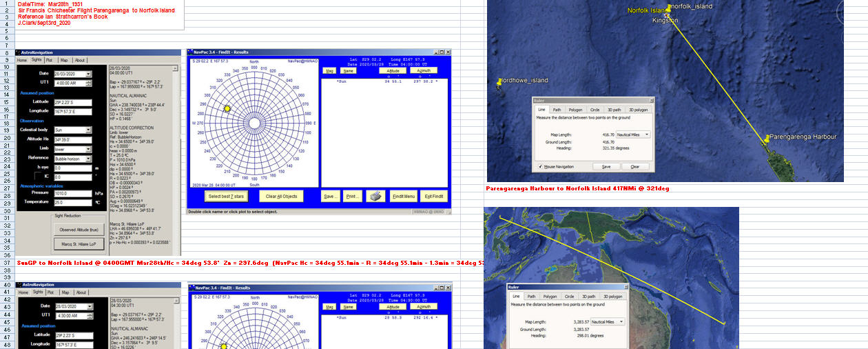Select 3D path tab in upper Ruler
The height and width of the screenshot is (349, 868).
[x=614, y=110]
